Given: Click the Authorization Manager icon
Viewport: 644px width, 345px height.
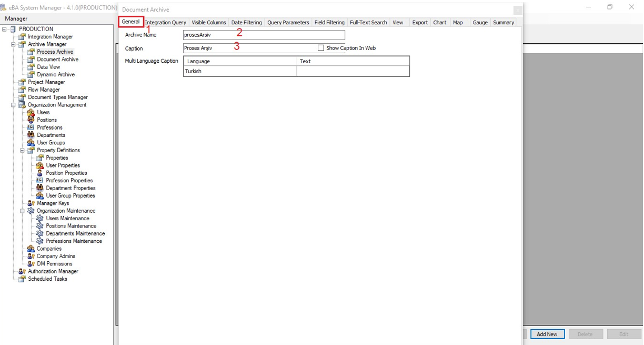Looking at the screenshot, I should [22, 271].
